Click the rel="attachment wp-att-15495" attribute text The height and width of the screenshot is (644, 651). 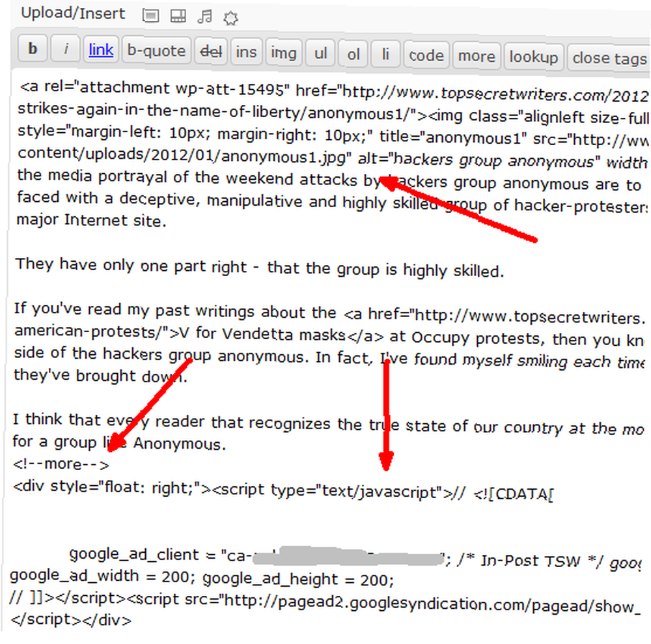point(166,89)
